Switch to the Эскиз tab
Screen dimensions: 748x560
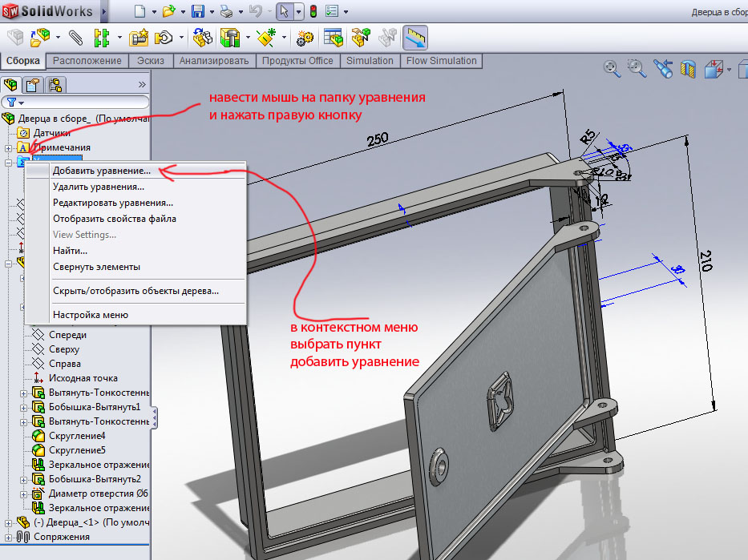click(151, 61)
